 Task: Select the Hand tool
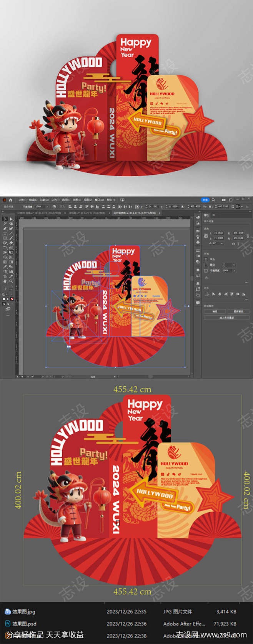click(x=5, y=281)
